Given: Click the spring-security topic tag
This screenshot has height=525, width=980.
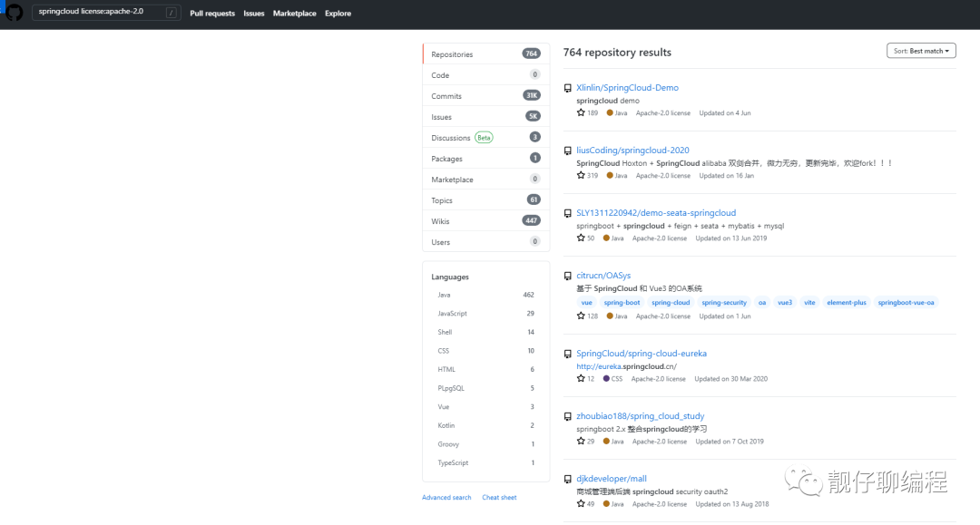Looking at the screenshot, I should click(x=724, y=302).
